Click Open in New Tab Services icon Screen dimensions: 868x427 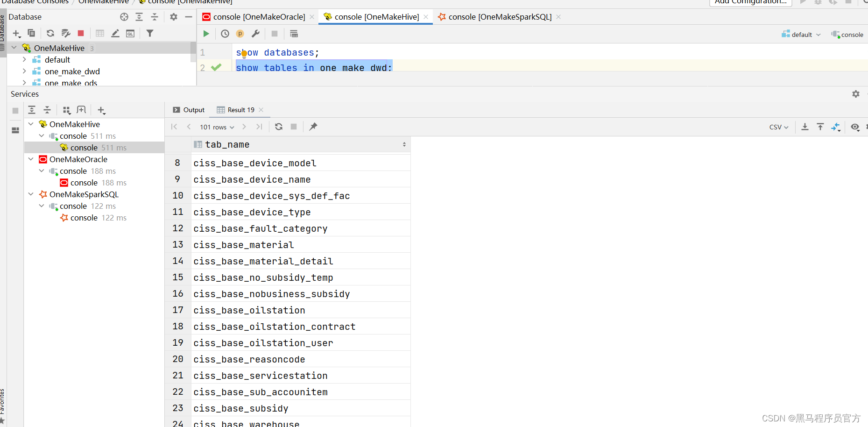coord(81,110)
